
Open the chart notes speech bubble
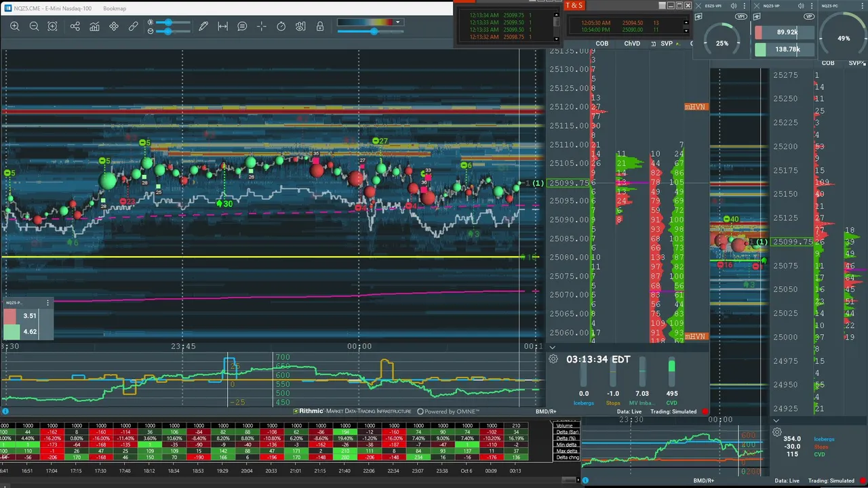point(242,26)
